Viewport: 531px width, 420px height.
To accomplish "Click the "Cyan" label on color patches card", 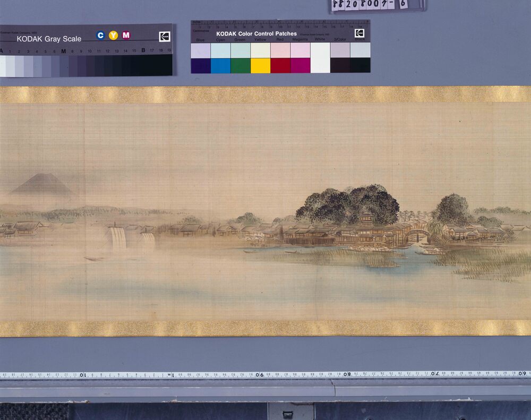I will pos(220,40).
